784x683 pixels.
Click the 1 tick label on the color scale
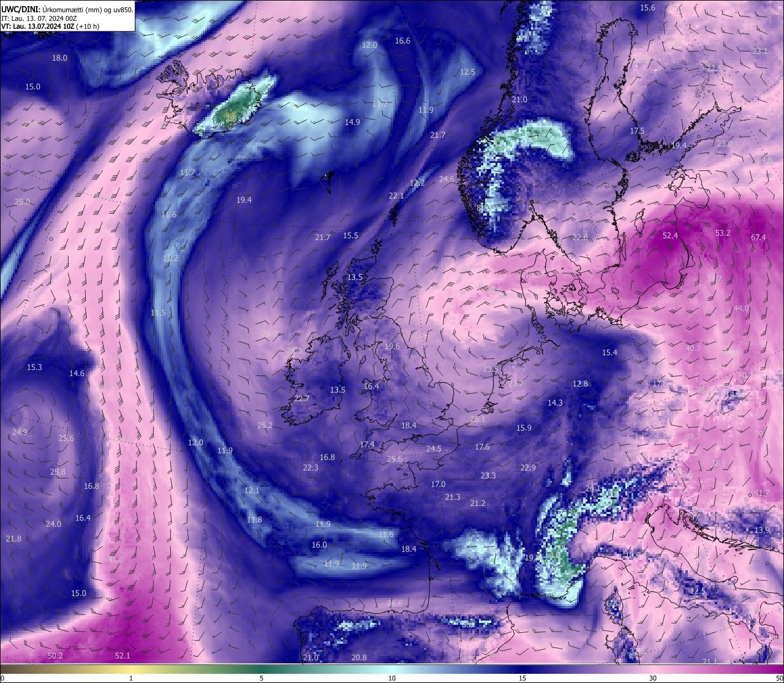131,678
